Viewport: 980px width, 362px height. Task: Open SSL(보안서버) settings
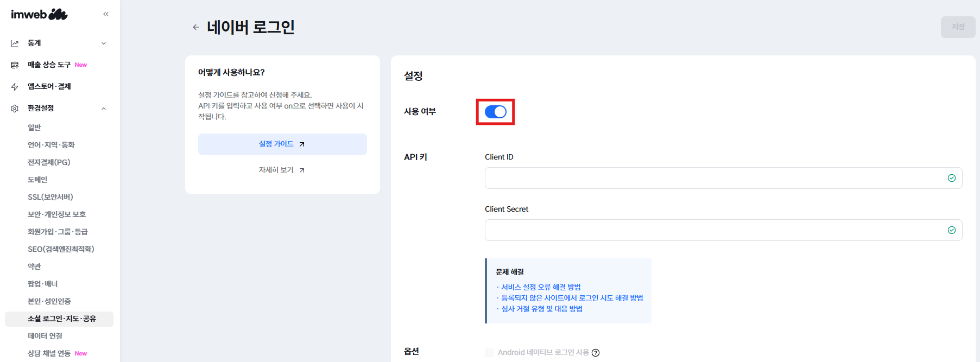[50, 197]
